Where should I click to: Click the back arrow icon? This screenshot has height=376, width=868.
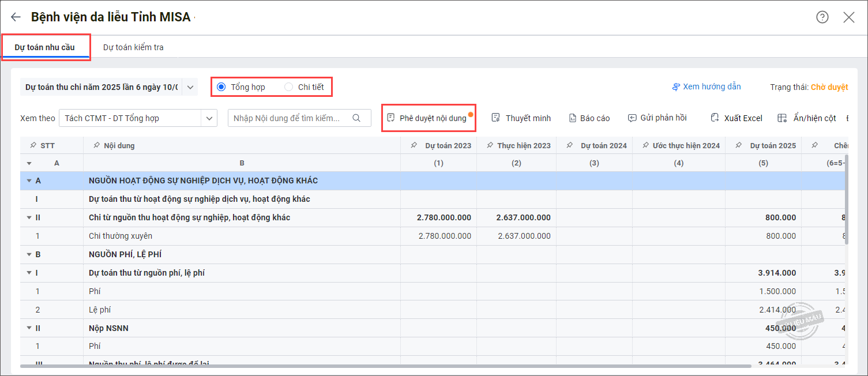coord(16,17)
